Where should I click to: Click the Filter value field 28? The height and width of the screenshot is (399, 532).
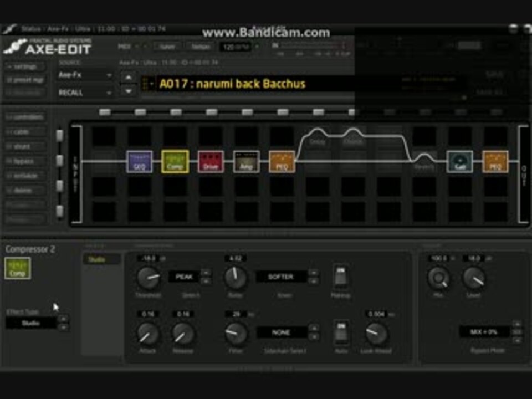tap(237, 315)
